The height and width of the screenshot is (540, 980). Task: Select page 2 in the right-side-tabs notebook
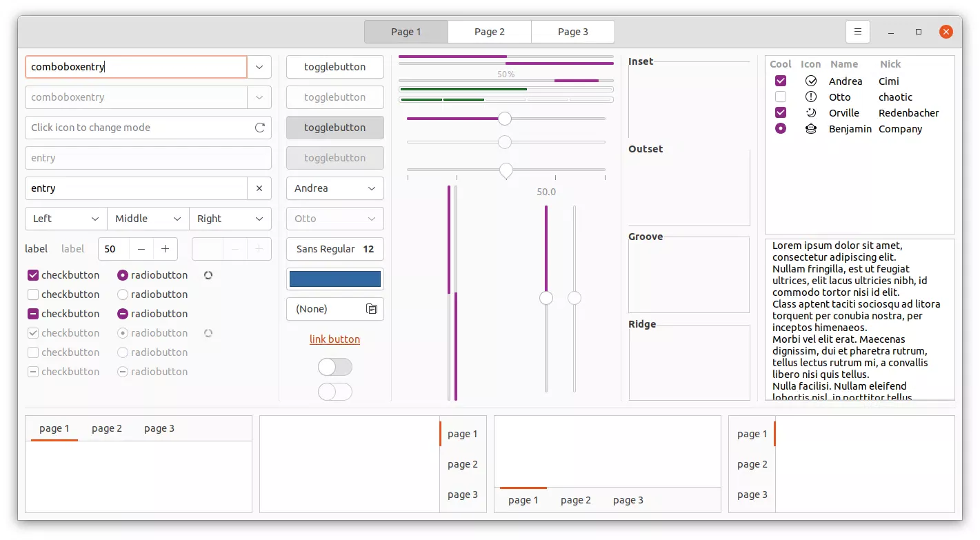(463, 464)
